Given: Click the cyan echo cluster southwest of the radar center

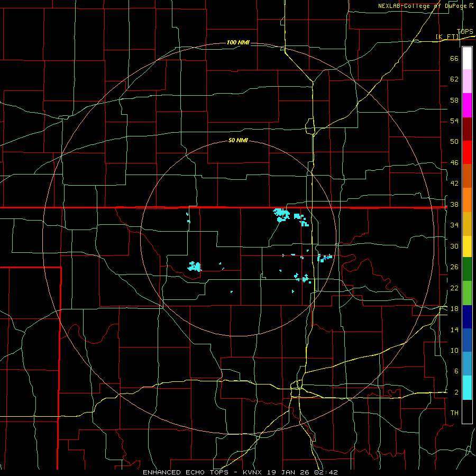Looking at the screenshot, I should click(x=195, y=266).
